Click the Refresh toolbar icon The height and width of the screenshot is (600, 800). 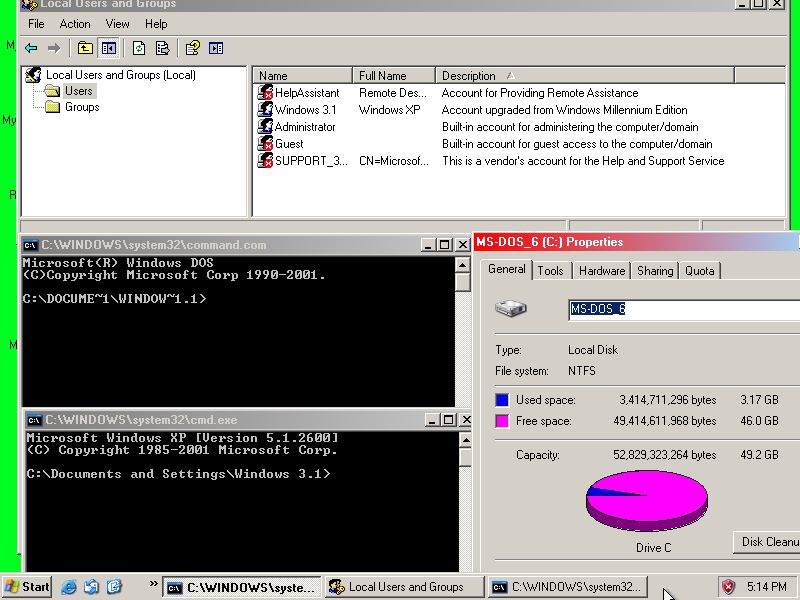pyautogui.click(x=139, y=48)
